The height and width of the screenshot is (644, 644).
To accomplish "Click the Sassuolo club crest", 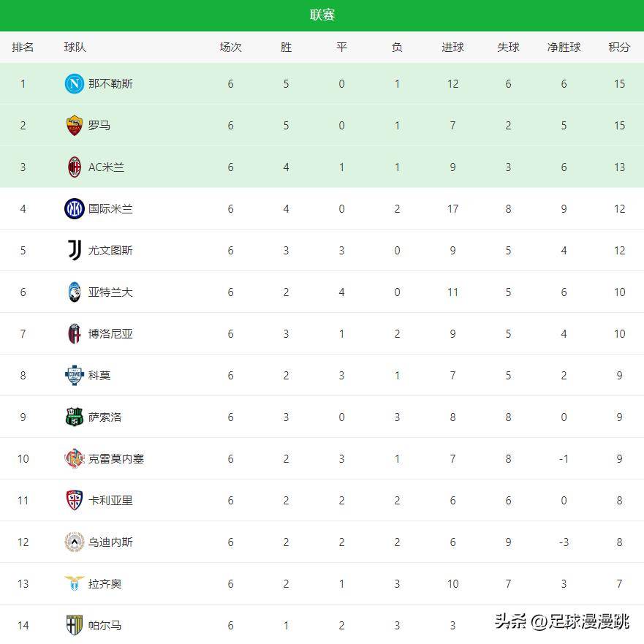I will 74,417.
